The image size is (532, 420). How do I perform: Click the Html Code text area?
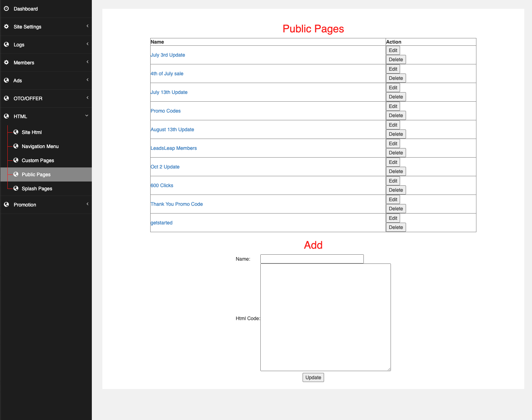point(325,317)
